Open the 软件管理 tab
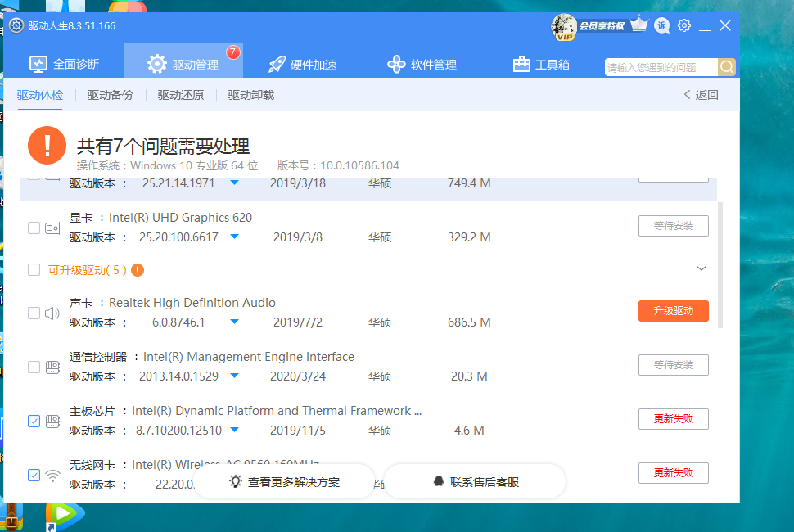This screenshot has height=532, width=794. tap(422, 65)
